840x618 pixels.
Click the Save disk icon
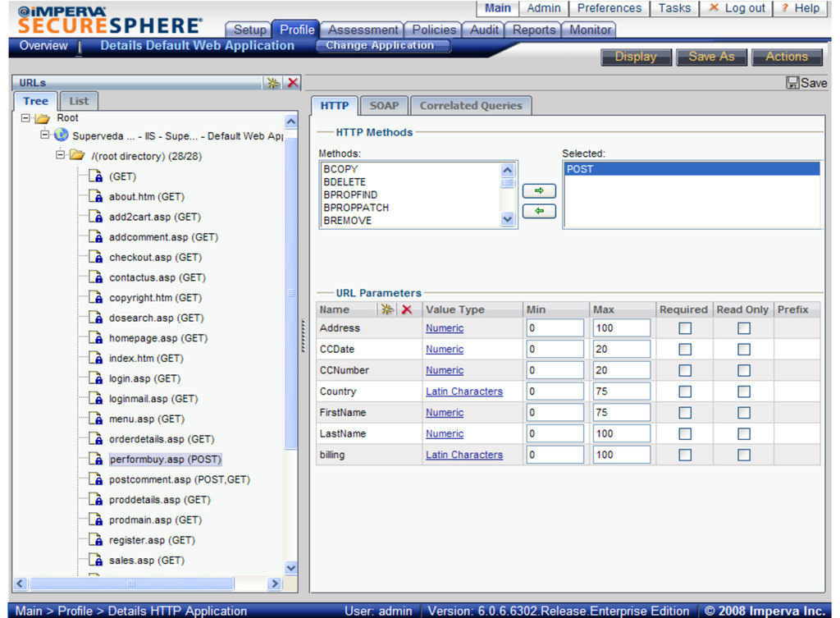(792, 83)
